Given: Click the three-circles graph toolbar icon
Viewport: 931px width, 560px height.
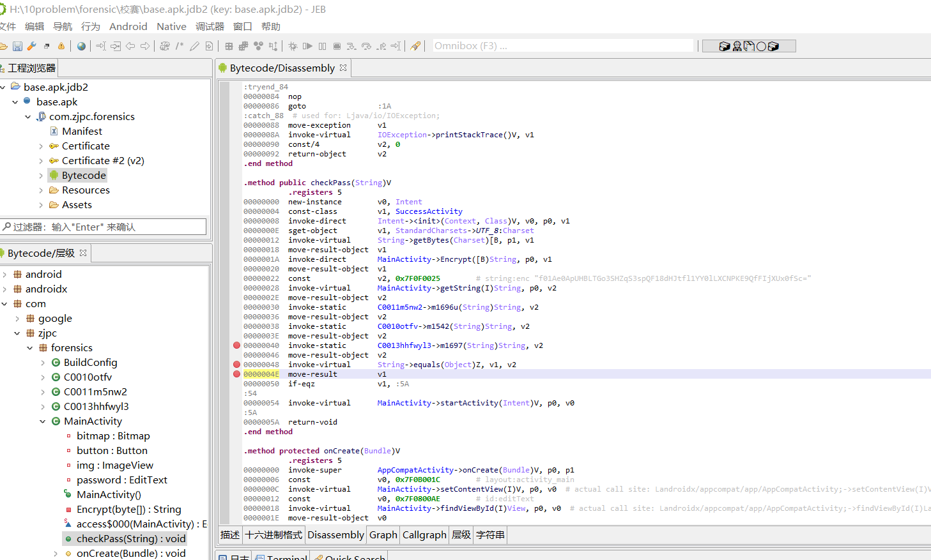Looking at the screenshot, I should click(258, 46).
